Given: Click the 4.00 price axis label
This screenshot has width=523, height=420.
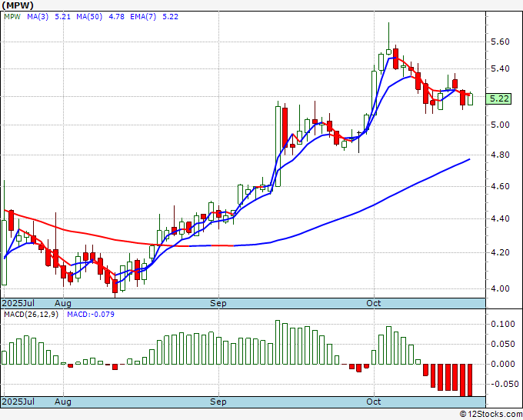Looking at the screenshot, I should (500, 288).
